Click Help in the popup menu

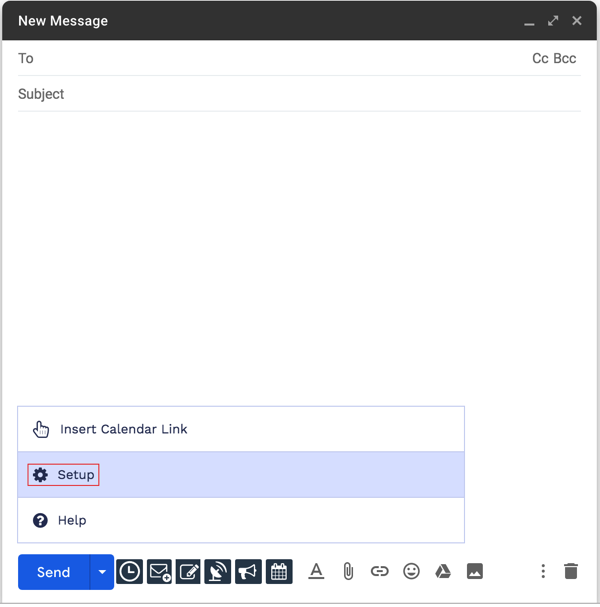pos(72,520)
